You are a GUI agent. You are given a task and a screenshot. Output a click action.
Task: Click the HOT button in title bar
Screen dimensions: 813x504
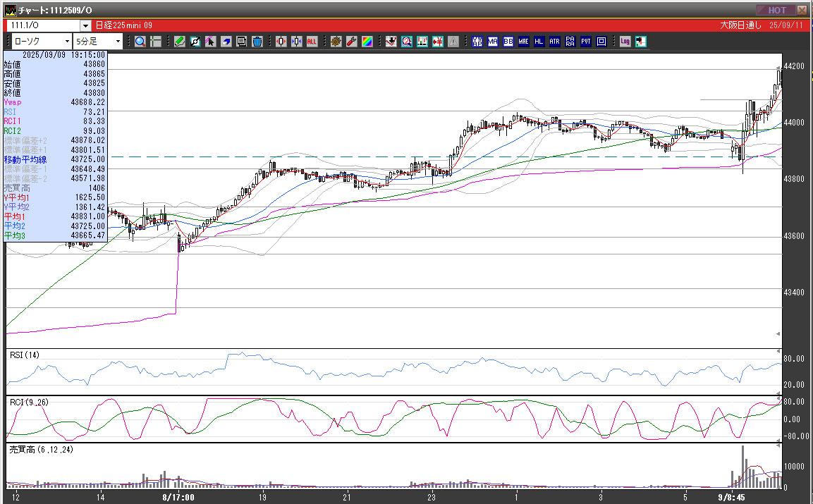pyautogui.click(x=776, y=10)
